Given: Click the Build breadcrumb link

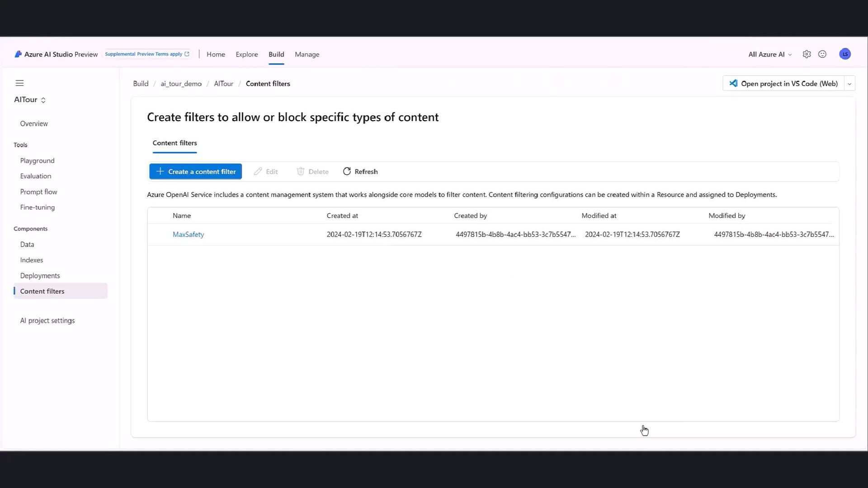Looking at the screenshot, I should [x=141, y=84].
